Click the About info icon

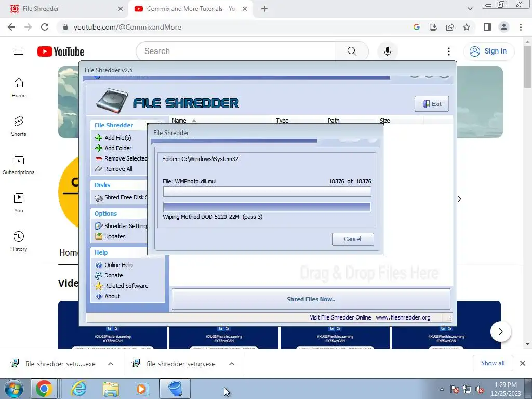pyautogui.click(x=99, y=296)
